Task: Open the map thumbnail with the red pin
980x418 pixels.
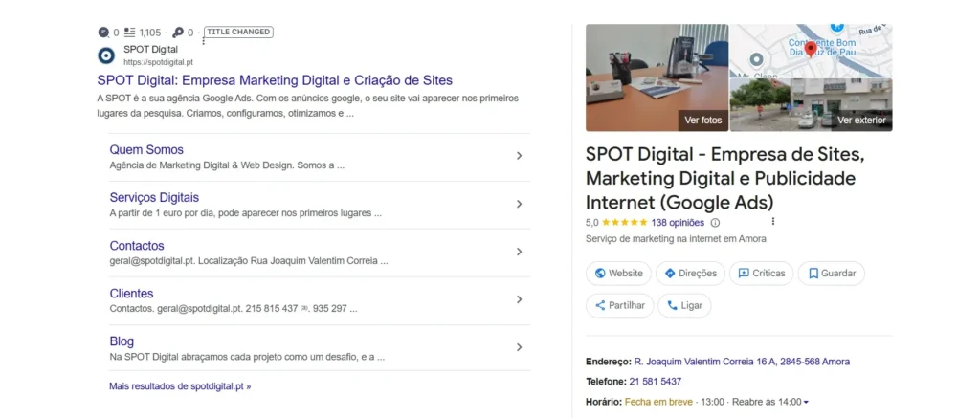Action: (x=812, y=51)
